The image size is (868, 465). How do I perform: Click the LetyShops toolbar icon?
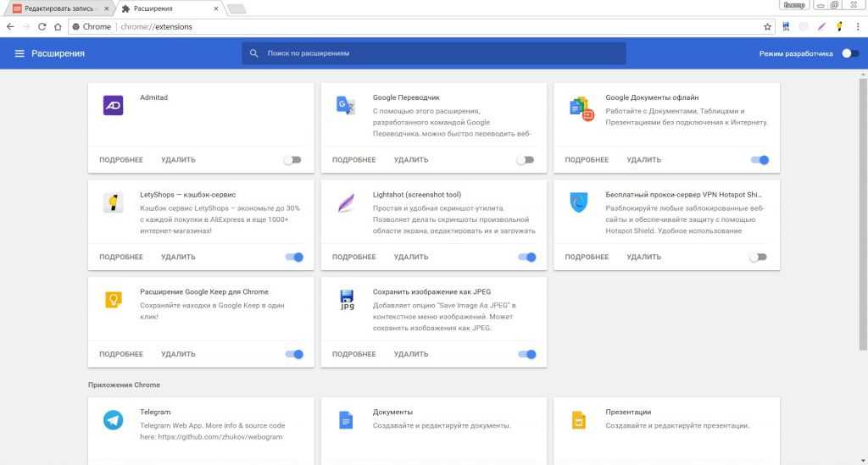(x=838, y=26)
